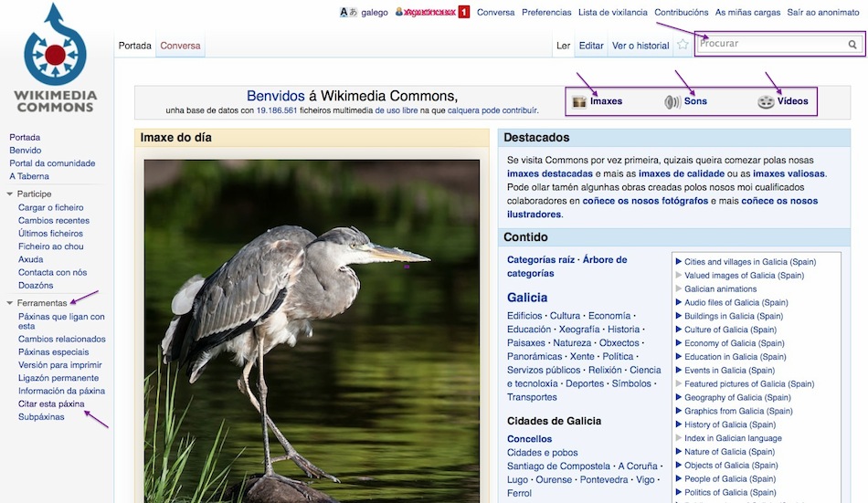Open the Ver o historial tab
Image resolution: width=868 pixels, height=503 pixels.
[x=640, y=46]
